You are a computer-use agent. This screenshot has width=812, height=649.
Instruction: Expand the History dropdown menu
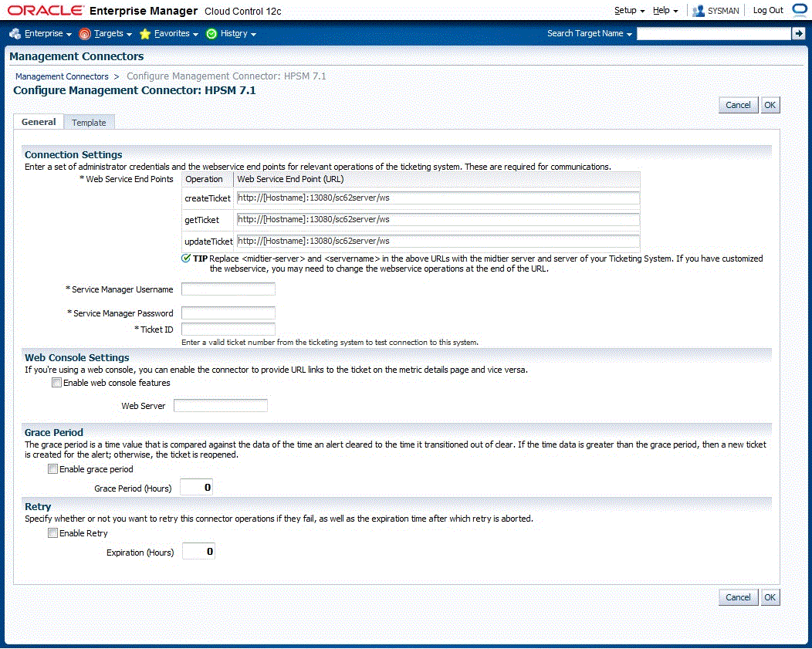(x=239, y=34)
